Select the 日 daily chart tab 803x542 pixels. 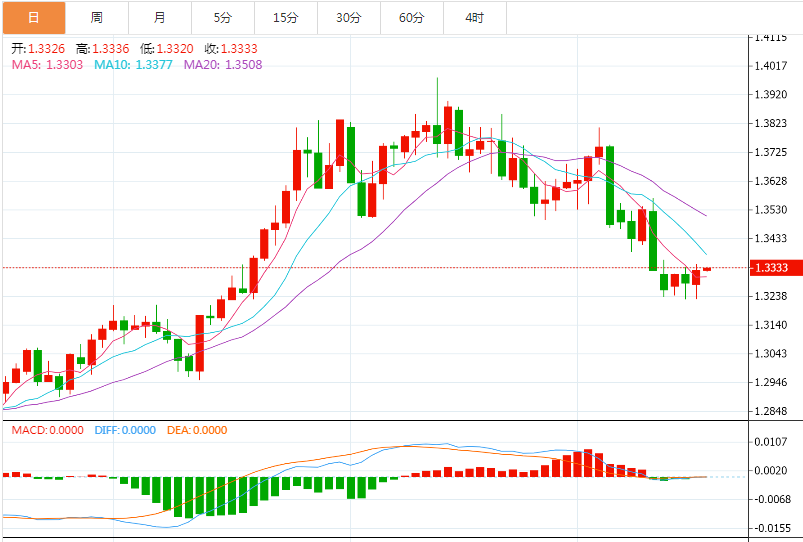point(34,18)
